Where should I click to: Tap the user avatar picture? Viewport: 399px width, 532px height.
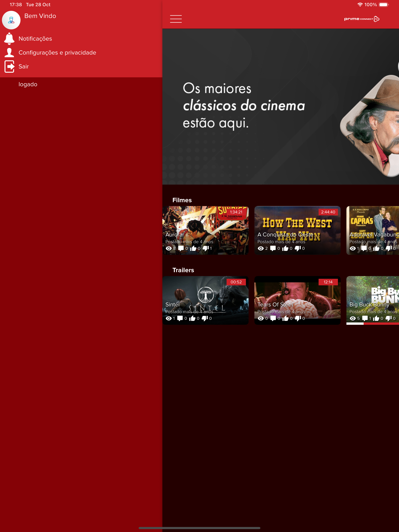[x=11, y=20]
